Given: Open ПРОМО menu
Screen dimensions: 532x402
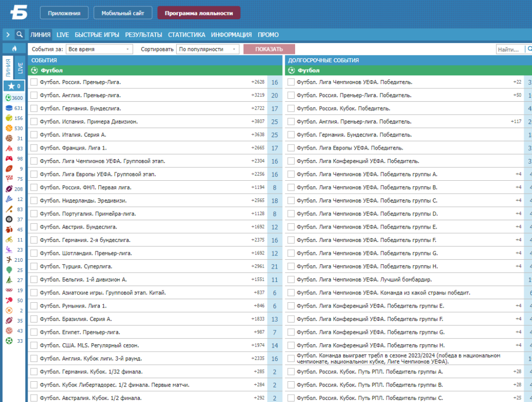Looking at the screenshot, I should coord(268,35).
